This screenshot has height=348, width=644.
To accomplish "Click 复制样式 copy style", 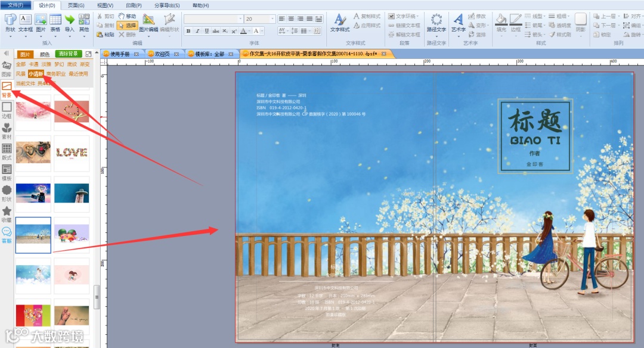I will click(x=367, y=16).
